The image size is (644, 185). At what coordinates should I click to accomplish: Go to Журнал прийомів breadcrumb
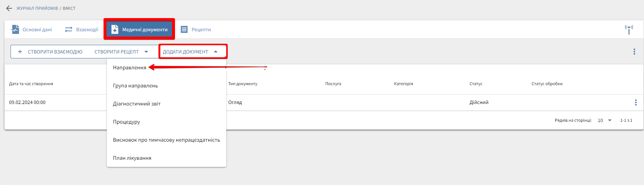37,8
